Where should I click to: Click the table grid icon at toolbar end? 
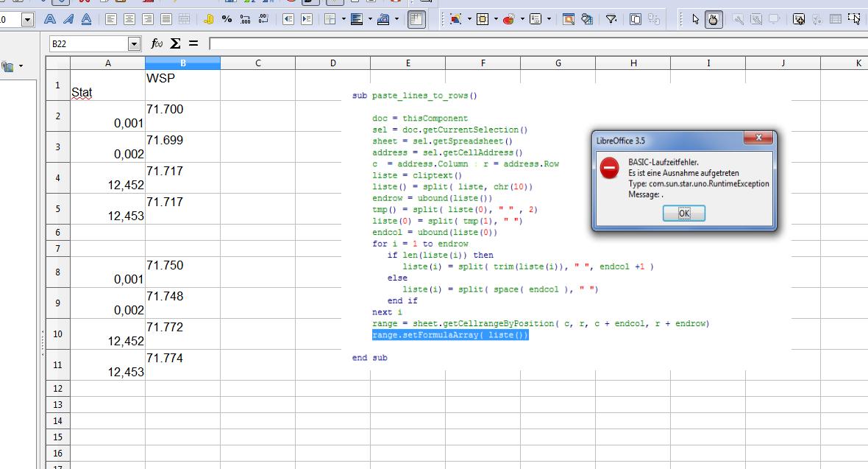pyautogui.click(x=836, y=19)
